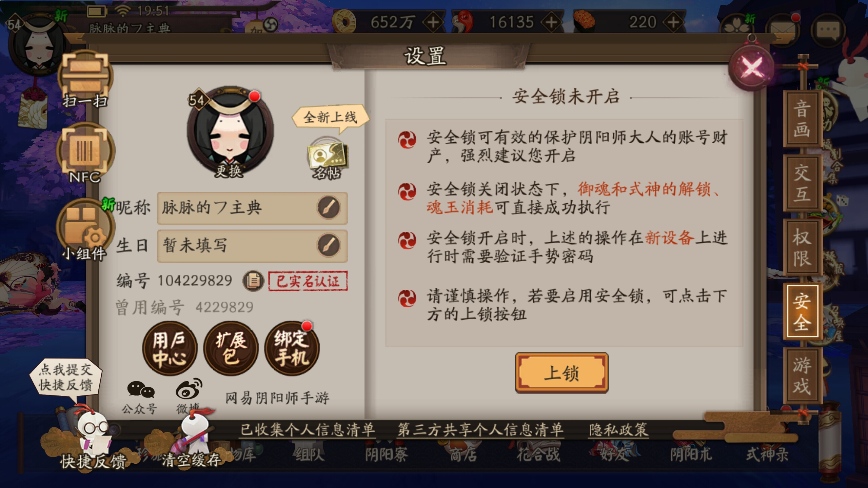Add gold coins with plus beside 652万
Viewport: 868px width, 488px height.
[x=433, y=22]
